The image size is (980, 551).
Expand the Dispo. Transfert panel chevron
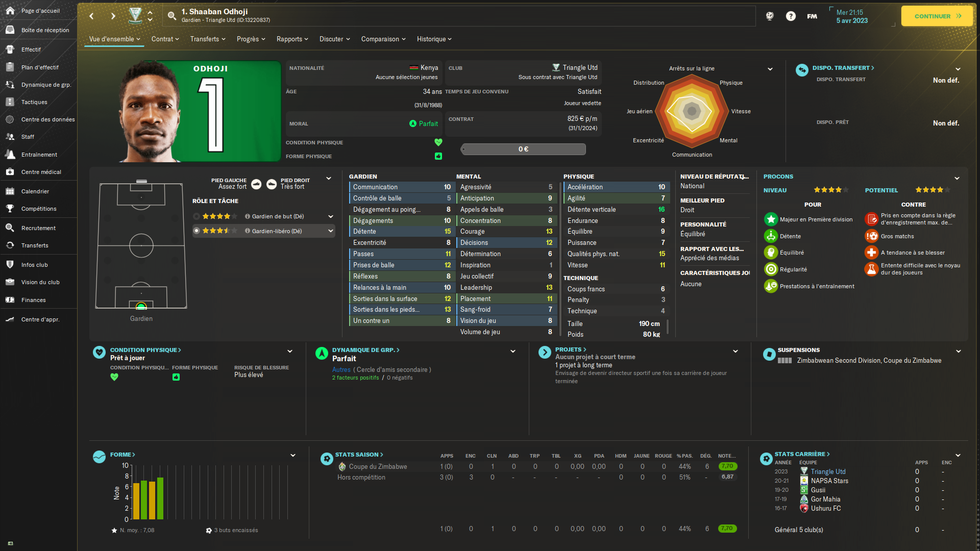958,69
